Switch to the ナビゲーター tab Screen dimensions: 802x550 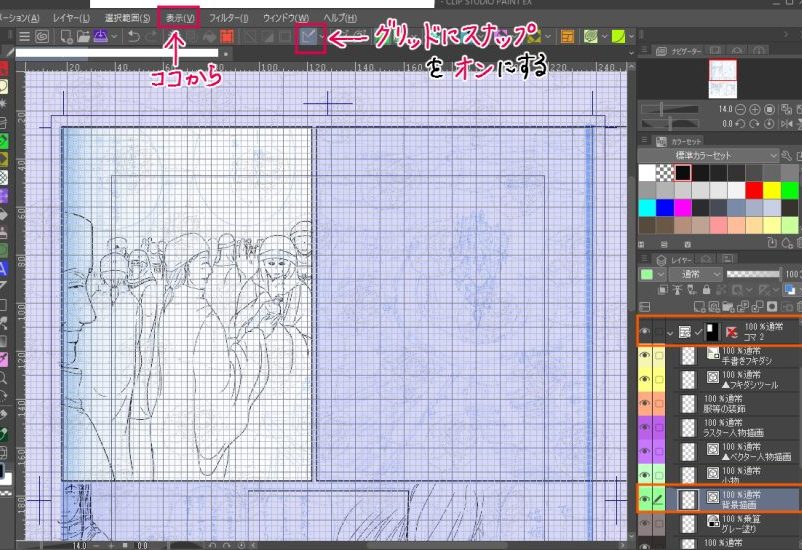coord(679,51)
